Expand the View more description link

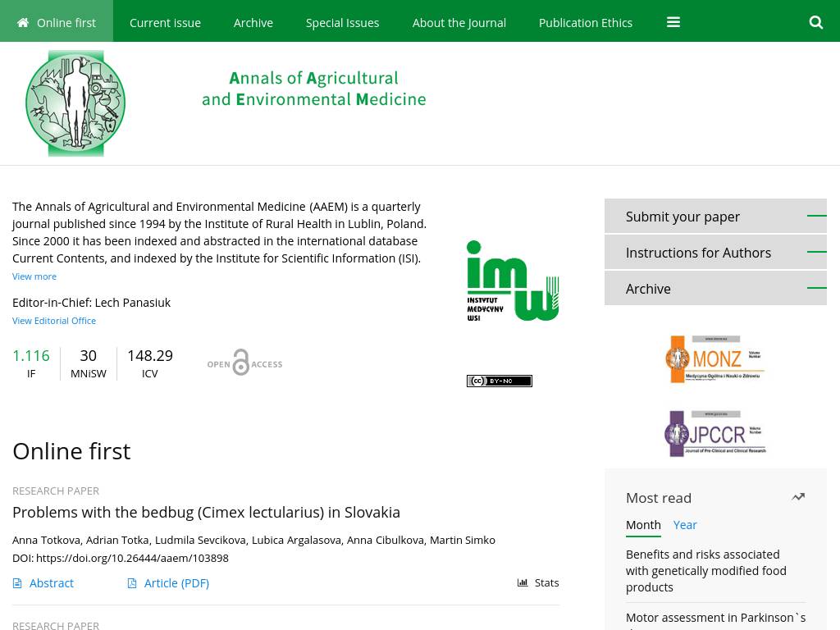[34, 276]
